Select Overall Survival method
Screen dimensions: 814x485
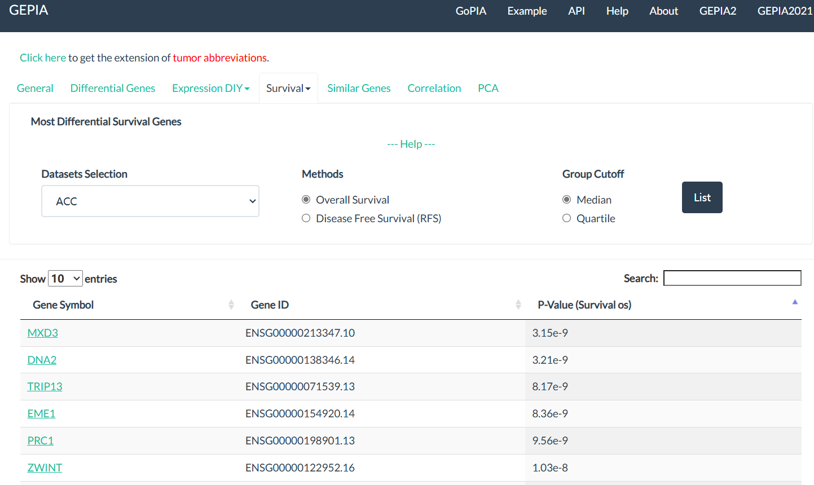pyautogui.click(x=306, y=200)
